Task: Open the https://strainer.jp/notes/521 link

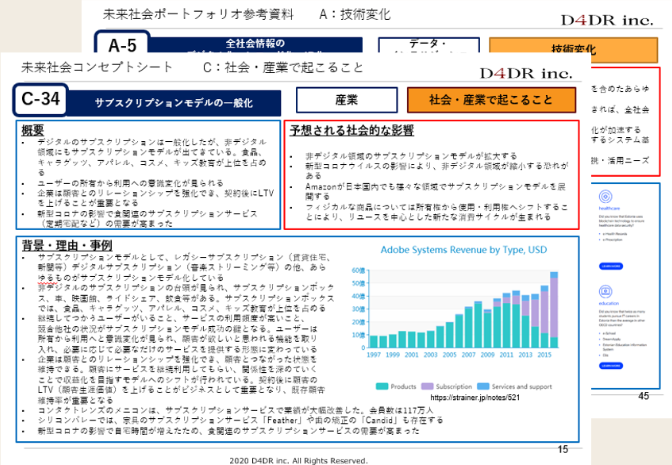Action: [475, 397]
